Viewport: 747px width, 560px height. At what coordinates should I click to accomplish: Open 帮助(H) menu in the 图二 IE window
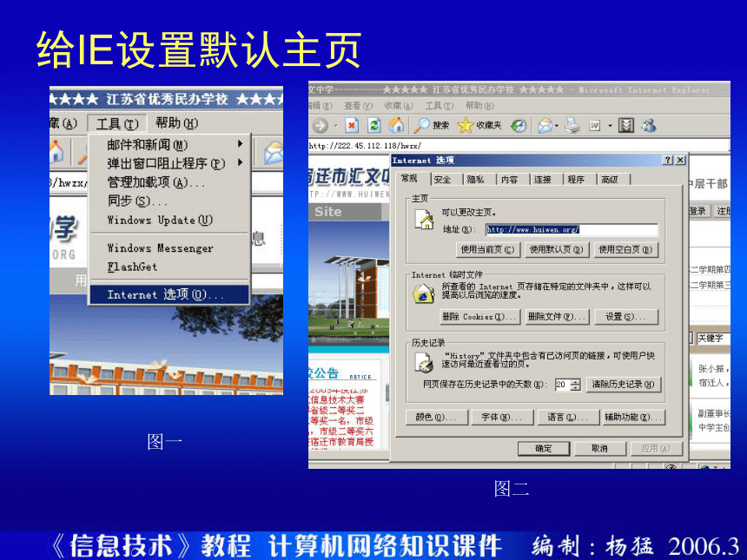pyautogui.click(x=479, y=106)
